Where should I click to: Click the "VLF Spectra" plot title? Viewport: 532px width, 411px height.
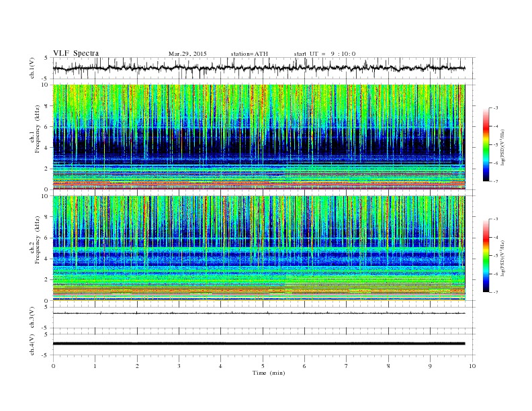tap(76, 53)
